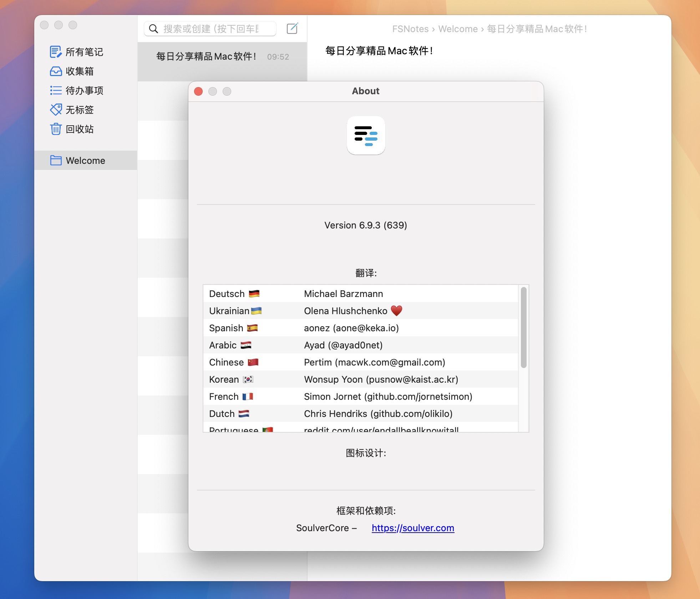The width and height of the screenshot is (700, 599).
Task: Select Pertim (macwk.com@gmail.com) entry
Action: point(375,362)
